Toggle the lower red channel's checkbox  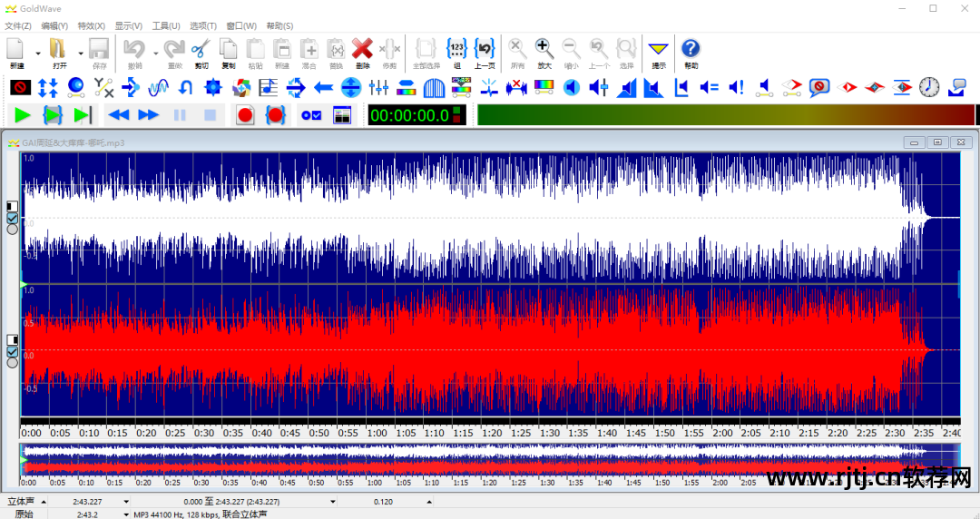coord(13,351)
